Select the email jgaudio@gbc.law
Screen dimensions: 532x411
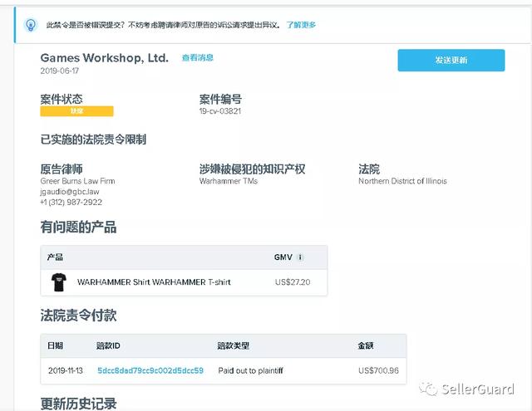(70, 192)
